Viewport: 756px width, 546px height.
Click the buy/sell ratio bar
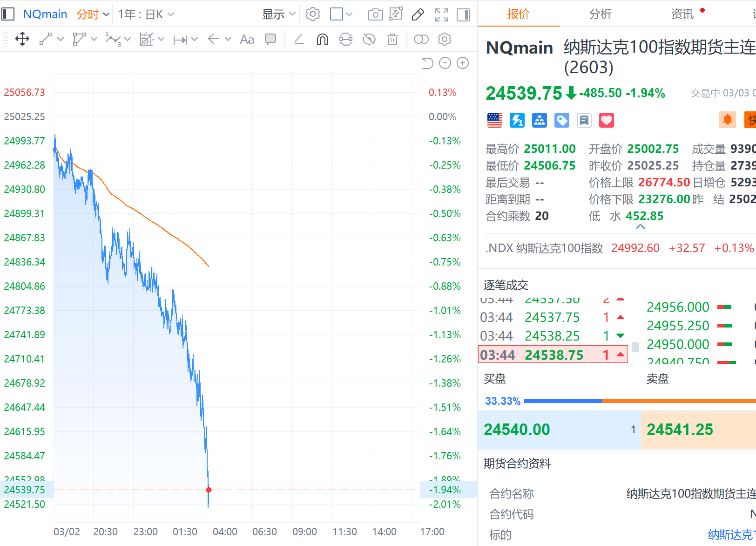638,401
